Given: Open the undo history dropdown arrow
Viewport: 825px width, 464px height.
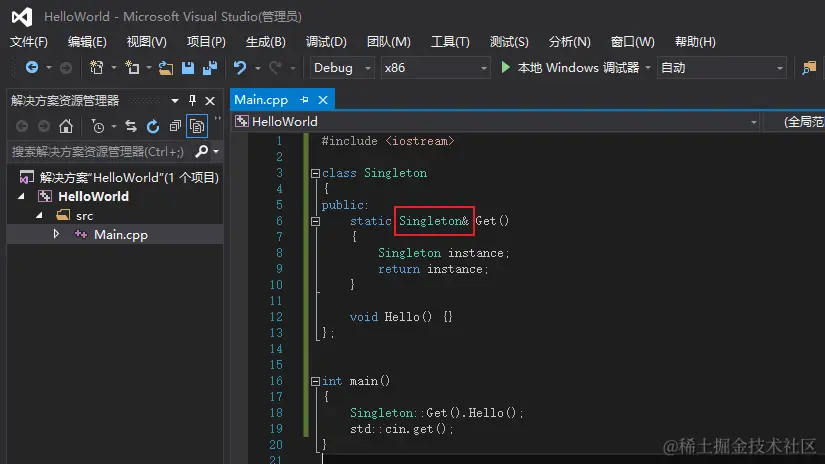Looking at the screenshot, I should click(x=257, y=68).
